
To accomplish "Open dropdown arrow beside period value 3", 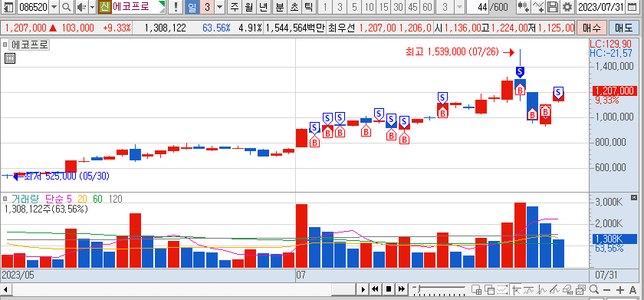I will 220,7.
